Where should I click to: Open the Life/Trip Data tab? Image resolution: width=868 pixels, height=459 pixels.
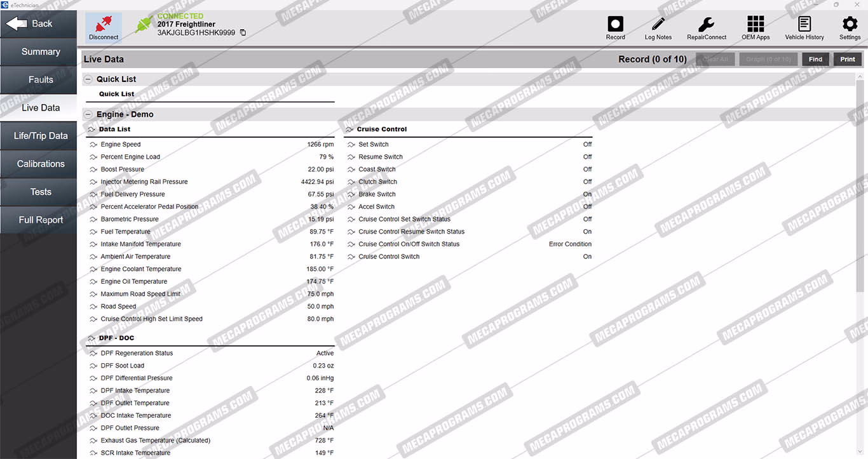tap(38, 135)
